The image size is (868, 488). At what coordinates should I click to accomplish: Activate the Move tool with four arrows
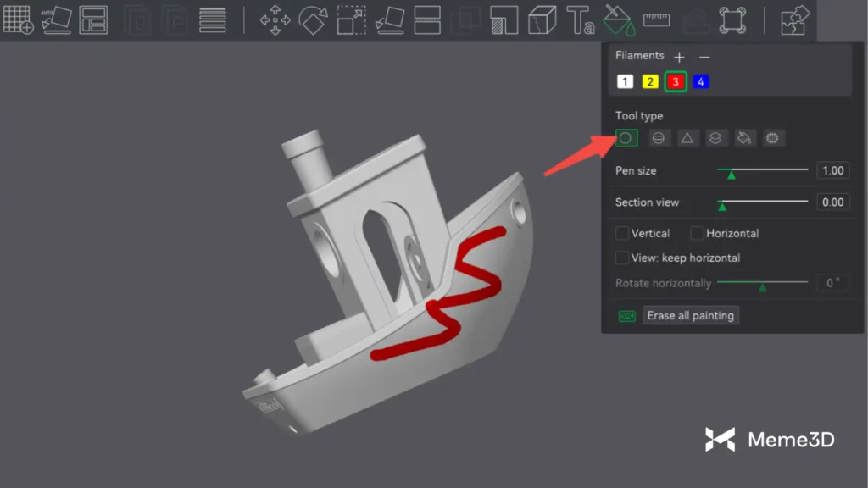[x=275, y=19]
